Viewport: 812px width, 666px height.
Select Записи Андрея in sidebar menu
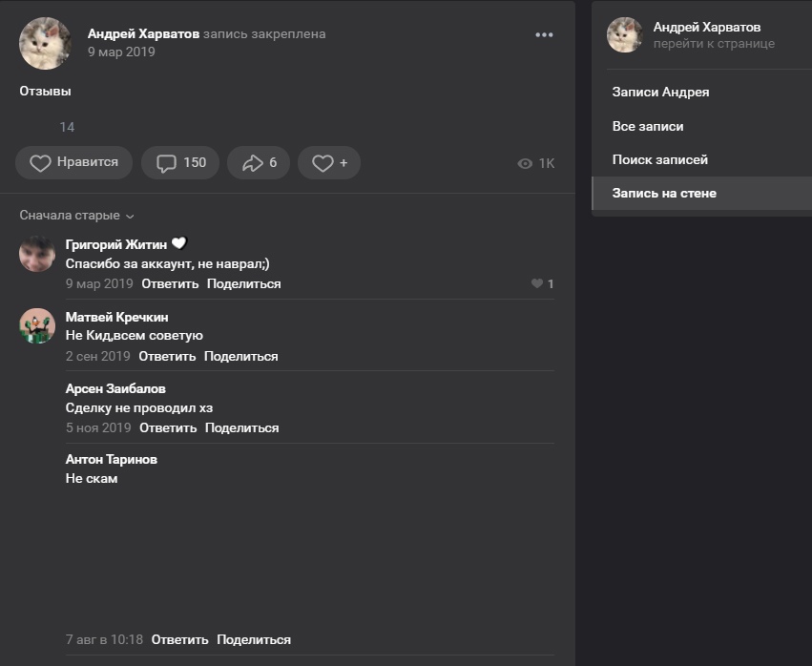[660, 93]
